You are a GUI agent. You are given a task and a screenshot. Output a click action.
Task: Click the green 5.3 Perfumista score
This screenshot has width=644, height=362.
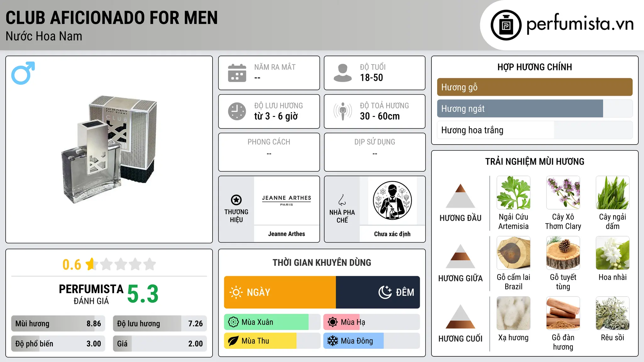click(x=143, y=294)
